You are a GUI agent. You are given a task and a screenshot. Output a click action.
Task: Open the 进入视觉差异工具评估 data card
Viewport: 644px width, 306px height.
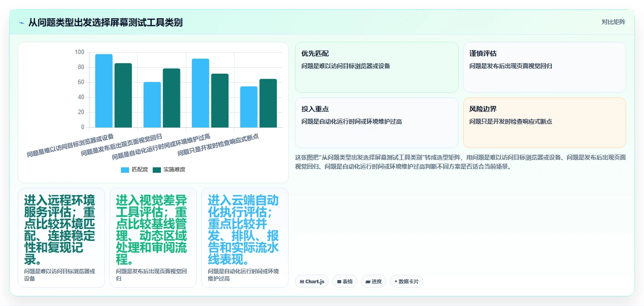[x=153, y=238]
